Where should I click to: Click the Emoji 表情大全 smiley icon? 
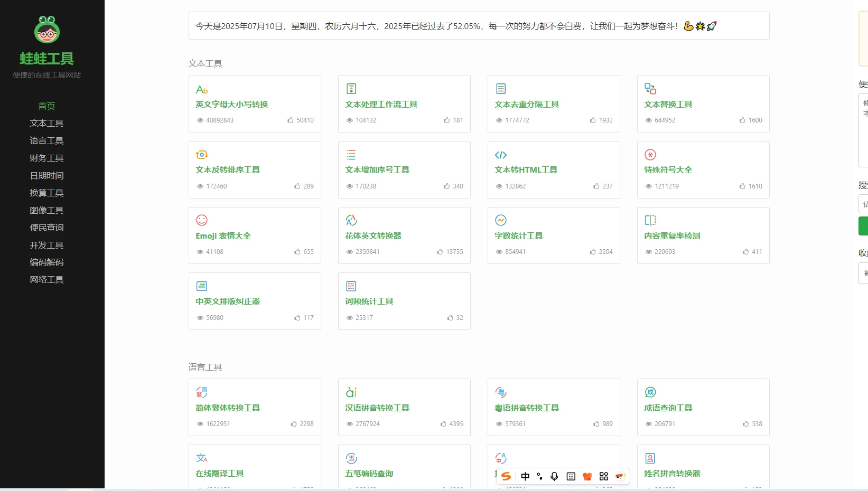(x=202, y=220)
